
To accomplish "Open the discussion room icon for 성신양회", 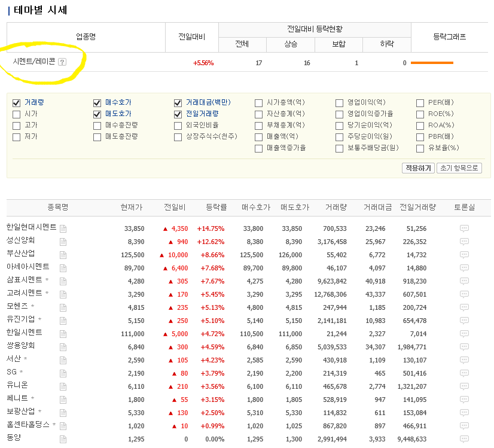I will pos(464,242).
